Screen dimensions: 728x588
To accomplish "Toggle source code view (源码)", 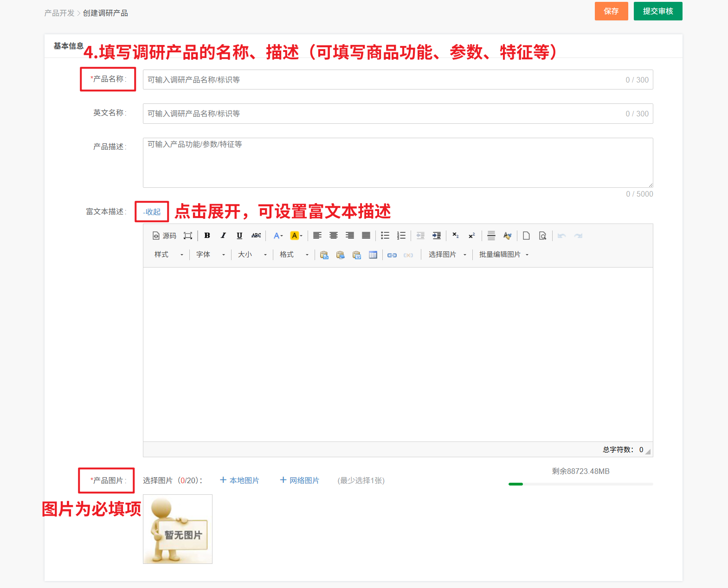I will tap(164, 236).
